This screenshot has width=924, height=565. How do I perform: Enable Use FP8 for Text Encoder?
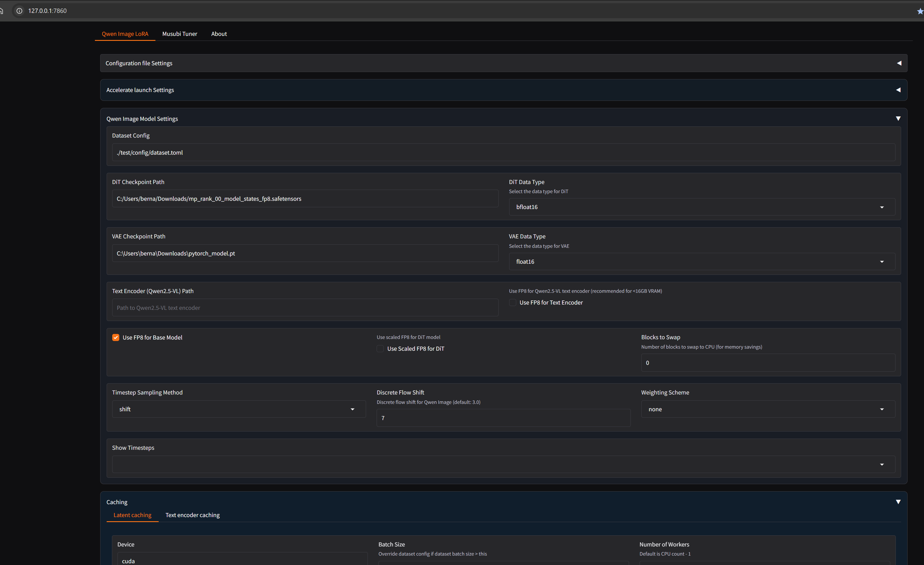point(513,302)
